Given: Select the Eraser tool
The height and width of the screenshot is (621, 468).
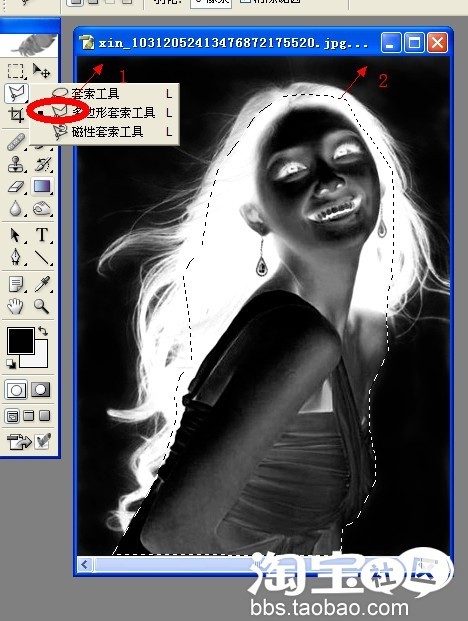Looking at the screenshot, I should pyautogui.click(x=16, y=186).
